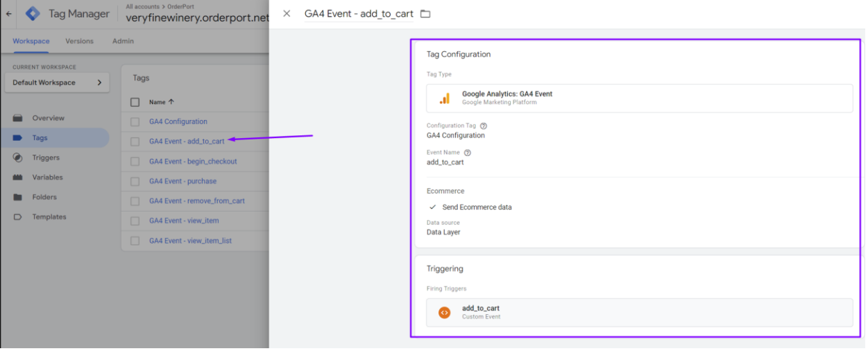Toggle the select-all tags checkbox
Viewport: 868px width, 351px height.
(135, 102)
